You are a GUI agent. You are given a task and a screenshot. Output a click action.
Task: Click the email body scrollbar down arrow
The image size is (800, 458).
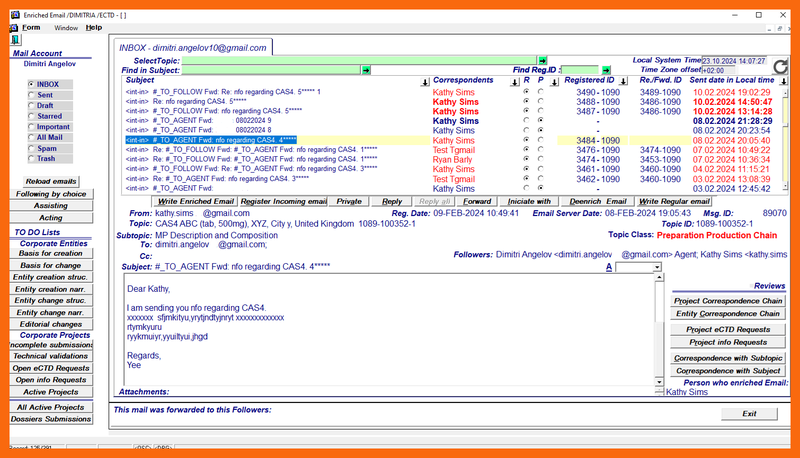[x=659, y=383]
